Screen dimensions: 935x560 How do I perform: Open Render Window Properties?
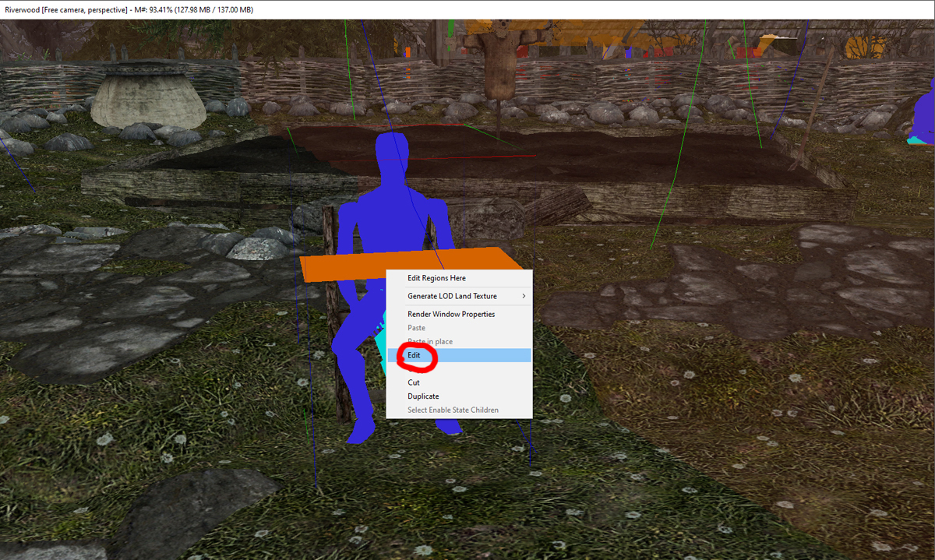[451, 314]
